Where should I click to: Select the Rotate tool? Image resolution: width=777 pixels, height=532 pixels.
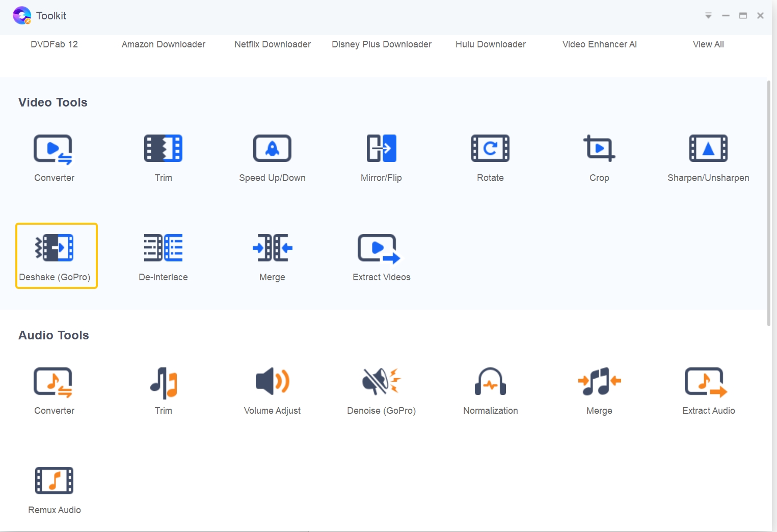[x=490, y=157]
